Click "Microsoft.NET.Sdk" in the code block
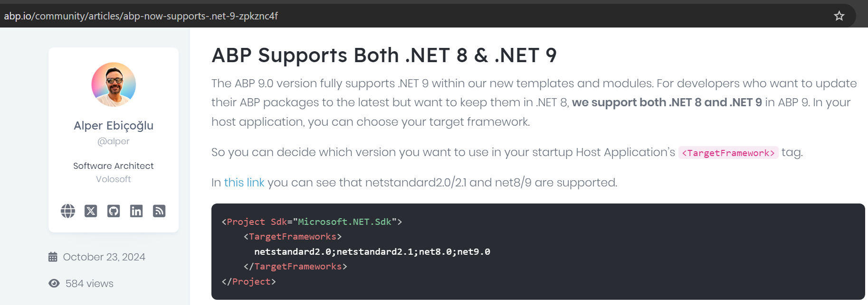Image resolution: width=868 pixels, height=305 pixels. coord(344,222)
